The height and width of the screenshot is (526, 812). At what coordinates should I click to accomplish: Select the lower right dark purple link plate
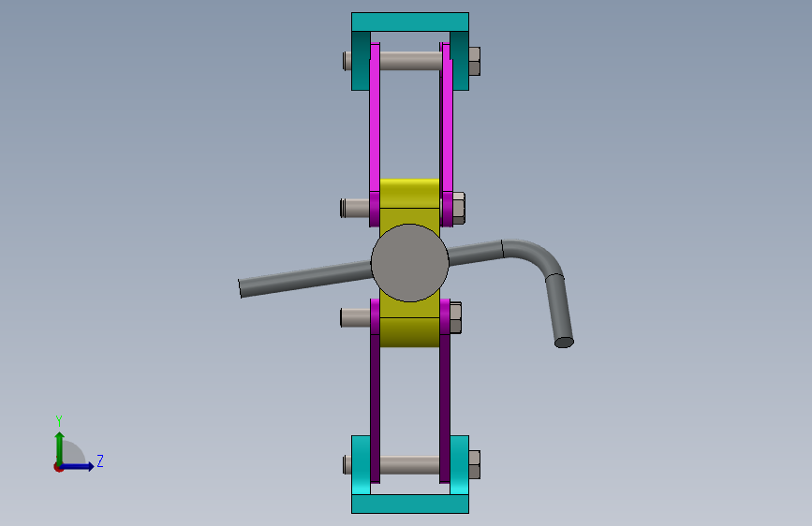pyautogui.click(x=445, y=393)
